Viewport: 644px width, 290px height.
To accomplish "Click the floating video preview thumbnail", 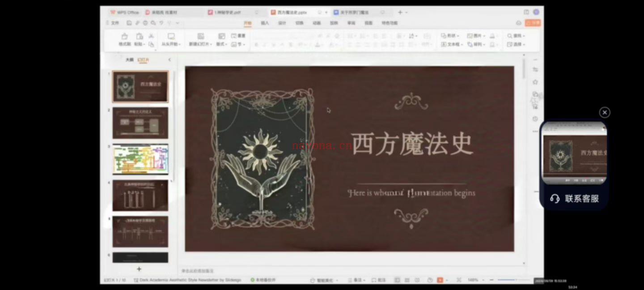I will pyautogui.click(x=574, y=153).
